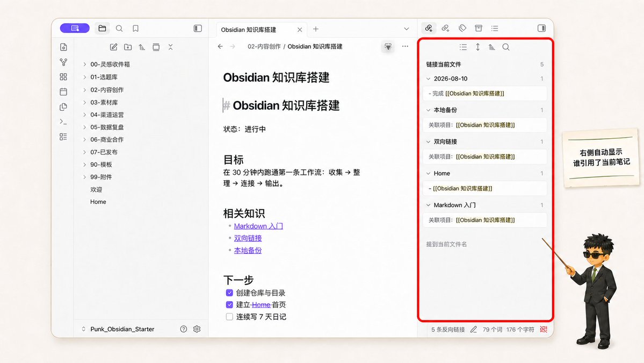
Task: Click 02-内容创作 in the breadcrumb
Action: [264, 46]
